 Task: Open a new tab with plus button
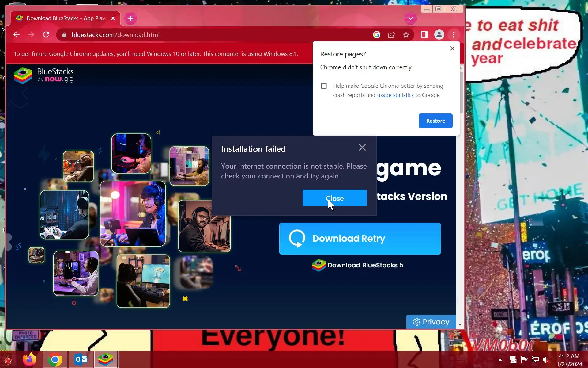pos(130,18)
